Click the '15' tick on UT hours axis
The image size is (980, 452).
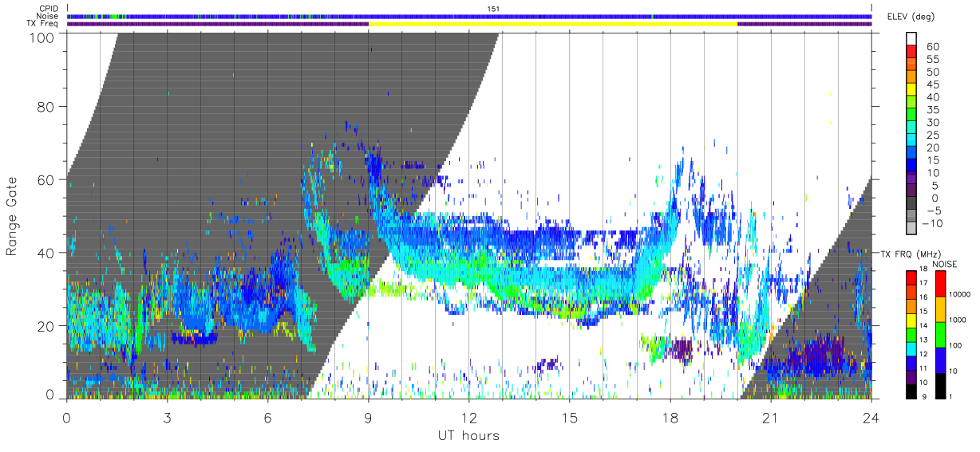(570, 417)
